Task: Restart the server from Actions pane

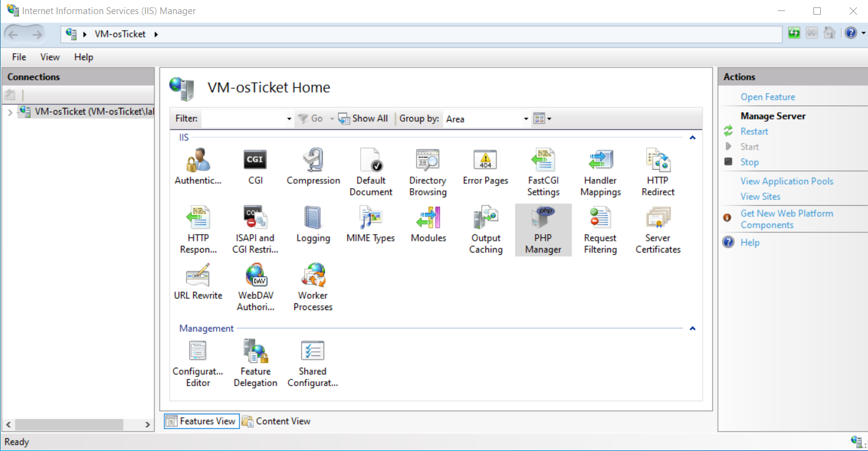Action: tap(754, 131)
